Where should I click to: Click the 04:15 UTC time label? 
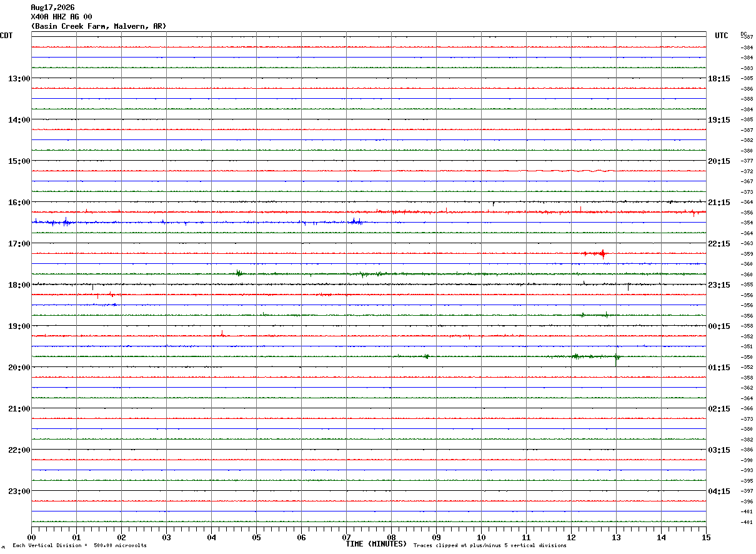click(x=719, y=491)
